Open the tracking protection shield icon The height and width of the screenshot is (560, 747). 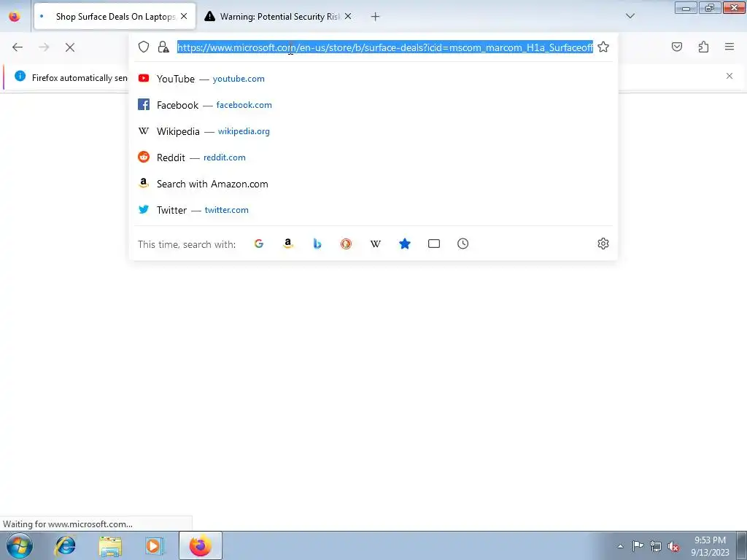point(144,47)
